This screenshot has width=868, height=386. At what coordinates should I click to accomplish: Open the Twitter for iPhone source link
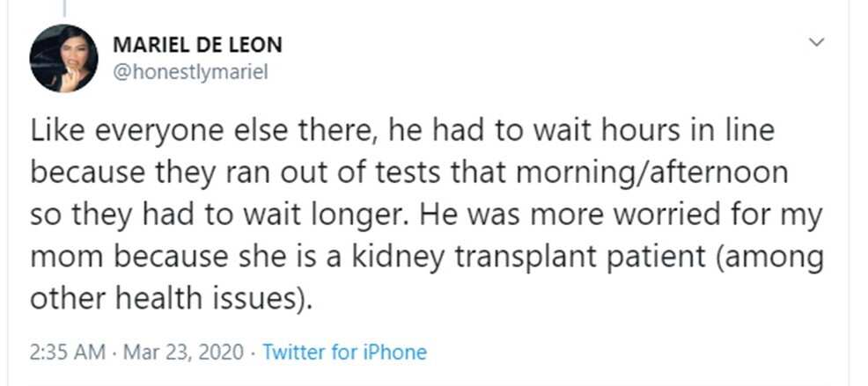pos(344,353)
